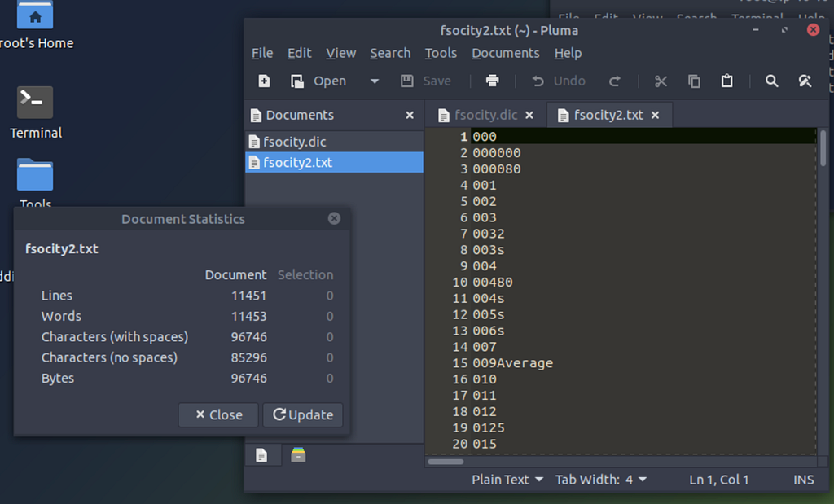Click the Ln 1, Col 1 status indicator
Viewport: 834px width, 504px height.
click(x=719, y=480)
